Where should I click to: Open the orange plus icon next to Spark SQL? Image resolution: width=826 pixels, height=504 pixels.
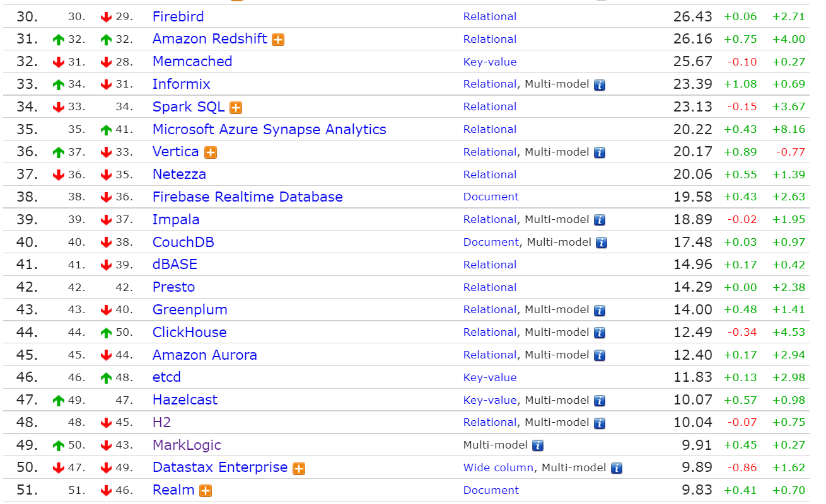tap(236, 108)
